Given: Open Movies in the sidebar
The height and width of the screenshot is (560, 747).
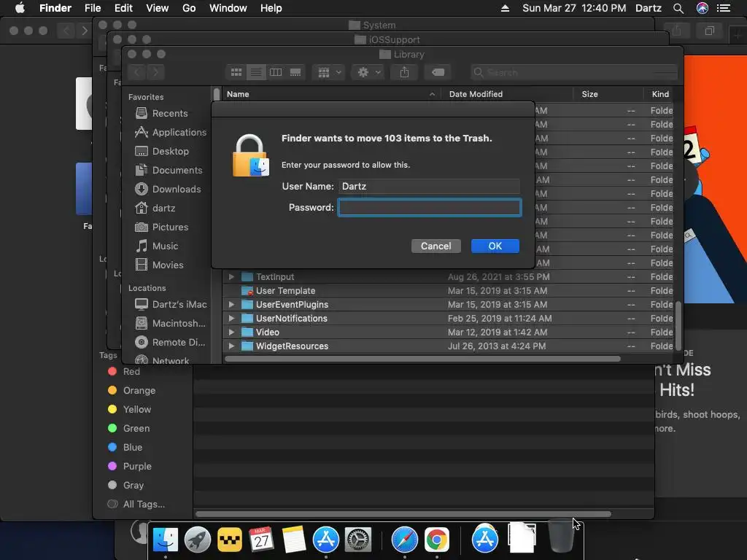Looking at the screenshot, I should (x=159, y=265).
